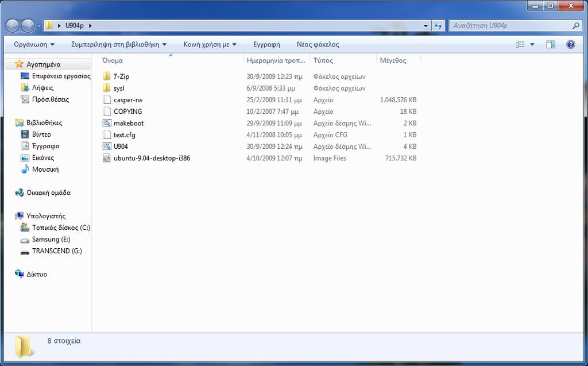Open the Εικόνες library
Screen dimensions: 588x366
coord(43,157)
